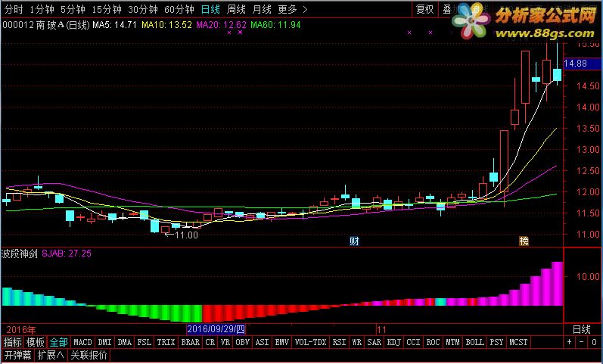Toggle the 开弹幕 bullet comments button
The height and width of the screenshot is (364, 603).
coord(18,355)
